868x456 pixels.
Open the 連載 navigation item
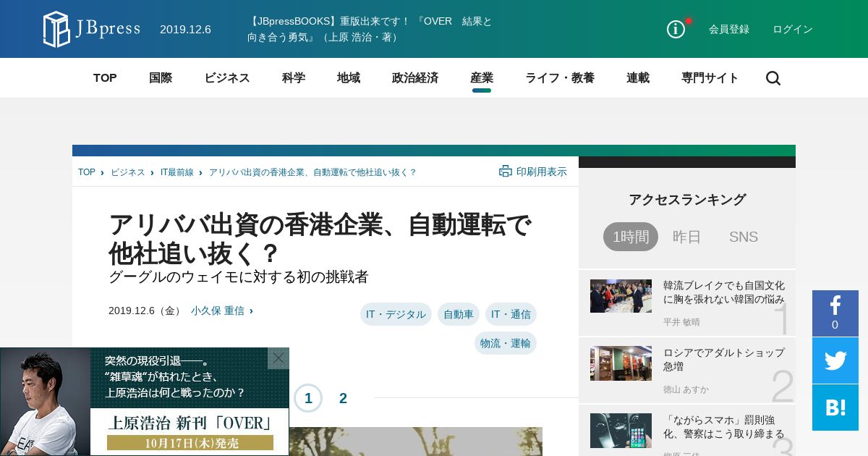tap(638, 78)
